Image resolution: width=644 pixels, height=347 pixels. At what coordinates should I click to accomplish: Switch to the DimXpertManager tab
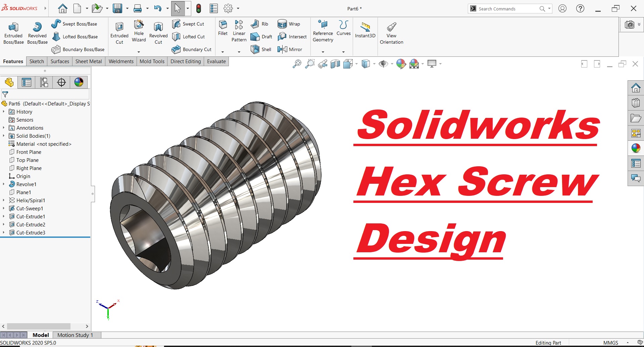[61, 82]
